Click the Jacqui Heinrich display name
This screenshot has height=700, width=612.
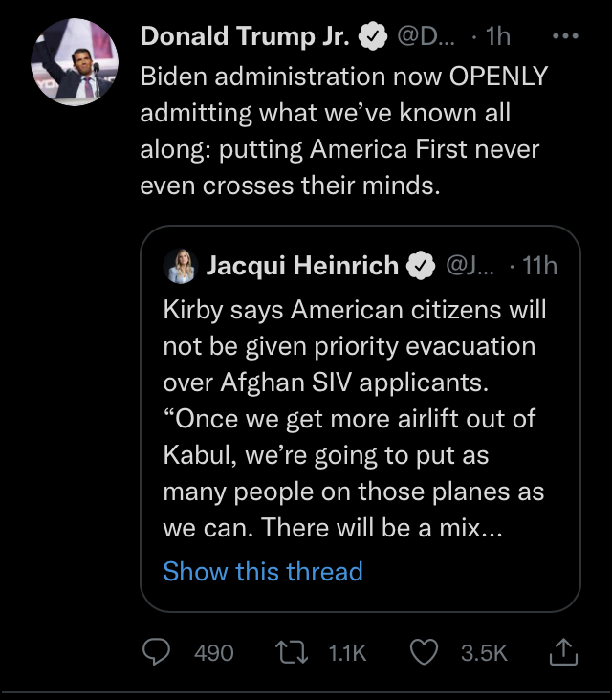pyautogui.click(x=302, y=266)
